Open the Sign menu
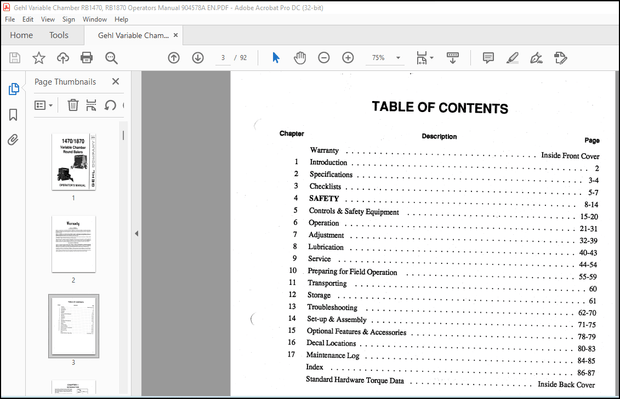Screen dimensions: 620x399 point(68,19)
